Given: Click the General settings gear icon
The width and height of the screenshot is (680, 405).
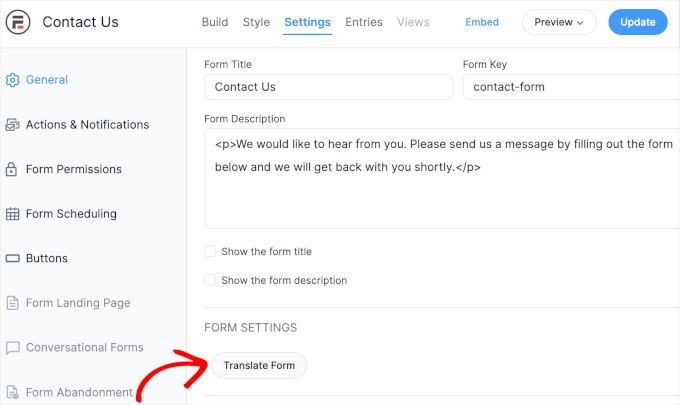Looking at the screenshot, I should pos(13,80).
